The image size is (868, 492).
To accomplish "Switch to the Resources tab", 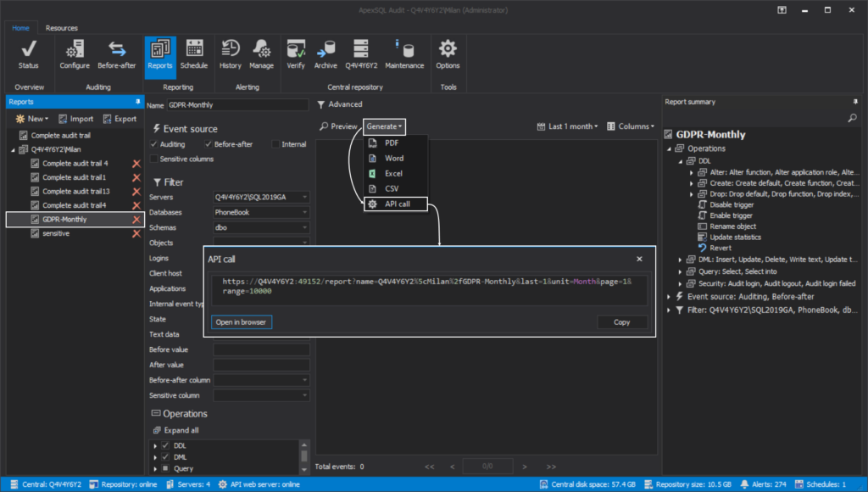I will point(62,28).
